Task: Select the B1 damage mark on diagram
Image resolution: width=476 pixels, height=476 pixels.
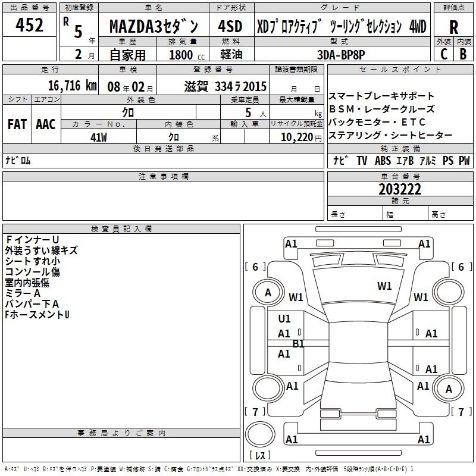Action: coord(299,343)
